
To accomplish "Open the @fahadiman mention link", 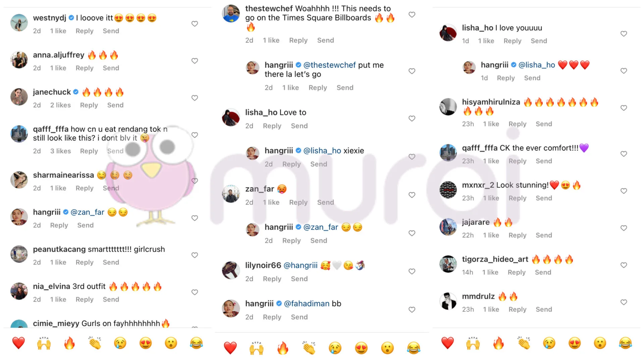I will tap(307, 304).
